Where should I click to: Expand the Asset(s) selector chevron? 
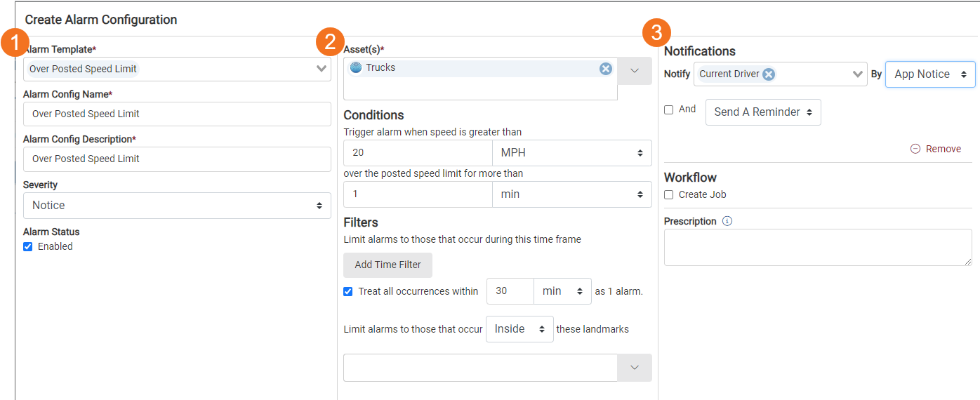pyautogui.click(x=635, y=71)
